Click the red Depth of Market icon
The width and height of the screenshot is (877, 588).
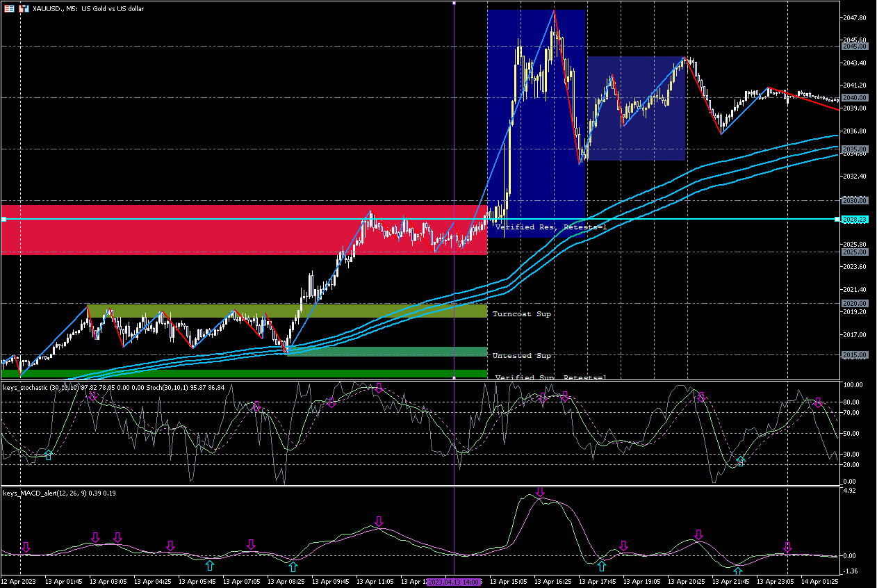point(9,8)
